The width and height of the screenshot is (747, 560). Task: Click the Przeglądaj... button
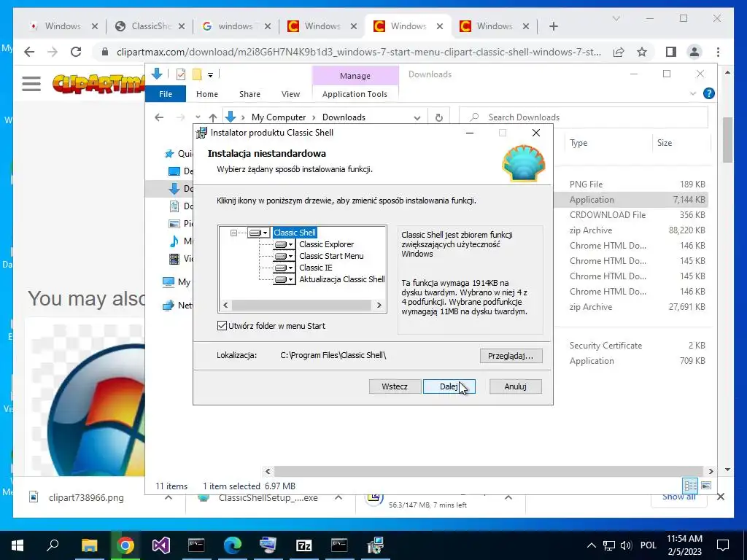click(x=511, y=356)
